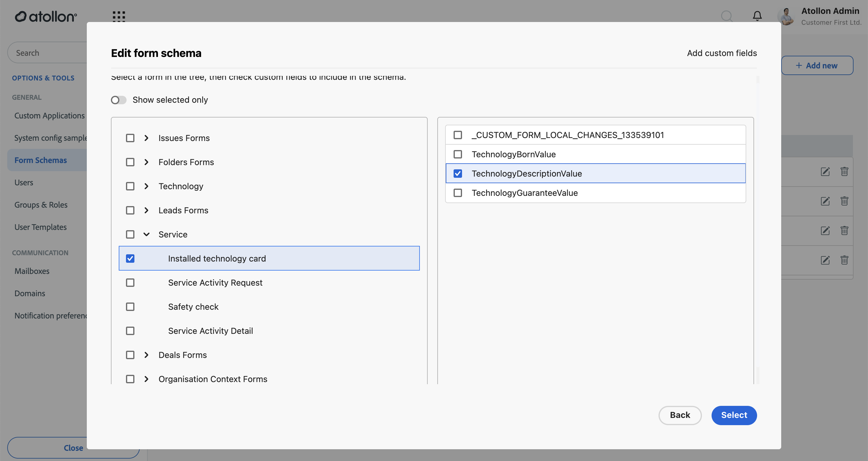Expand the Technology tree node

(x=146, y=186)
